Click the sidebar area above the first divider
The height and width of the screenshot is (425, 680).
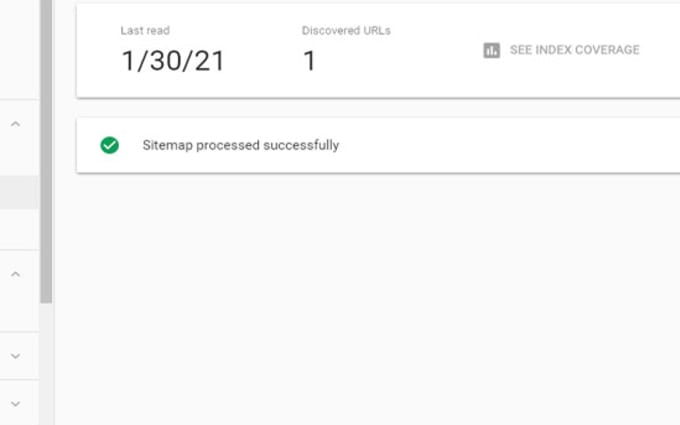pyautogui.click(x=20, y=49)
